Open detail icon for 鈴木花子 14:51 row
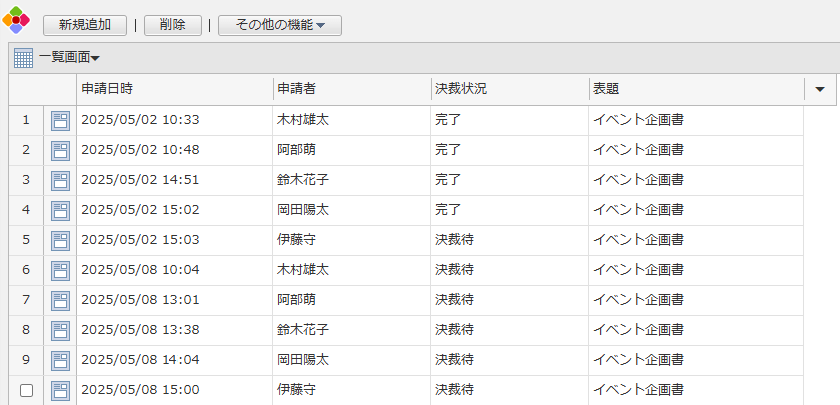The height and width of the screenshot is (405, 840). (x=60, y=181)
